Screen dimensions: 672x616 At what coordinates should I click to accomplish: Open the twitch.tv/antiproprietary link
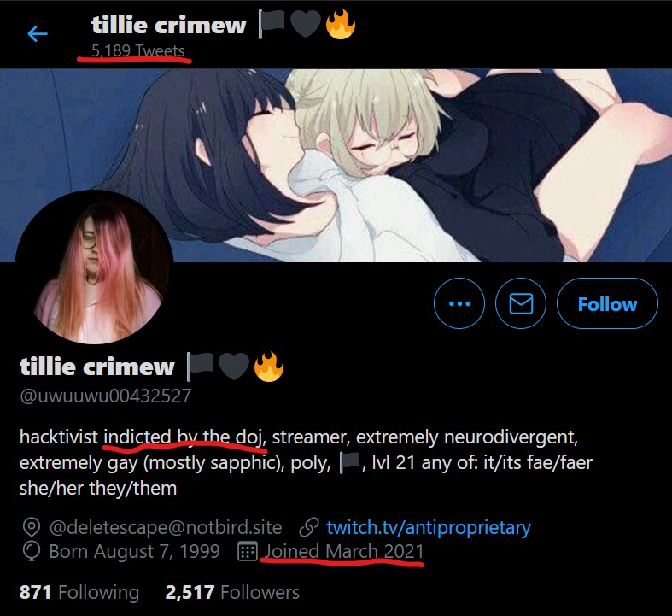(x=429, y=527)
